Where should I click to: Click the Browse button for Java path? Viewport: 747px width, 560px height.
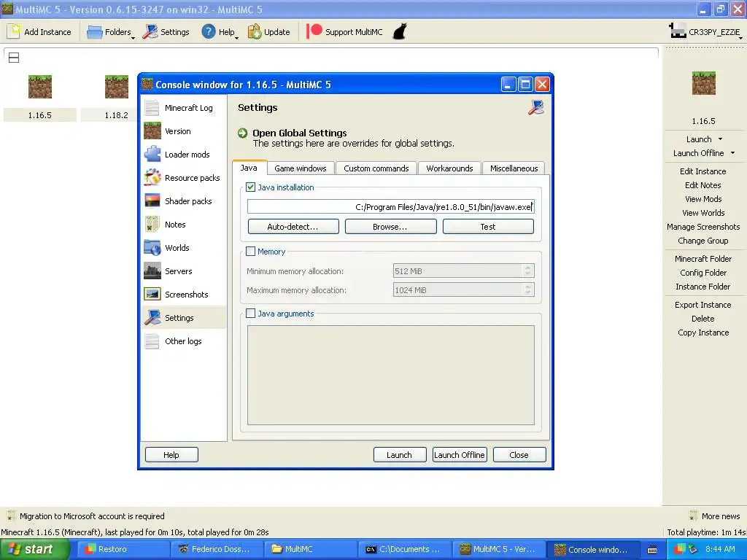coord(390,227)
